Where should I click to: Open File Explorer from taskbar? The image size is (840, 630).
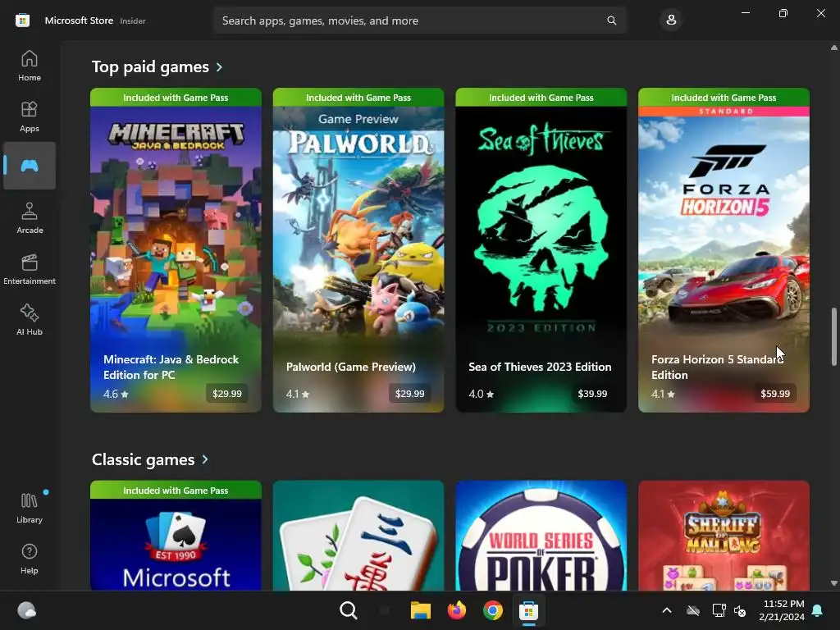[421, 610]
